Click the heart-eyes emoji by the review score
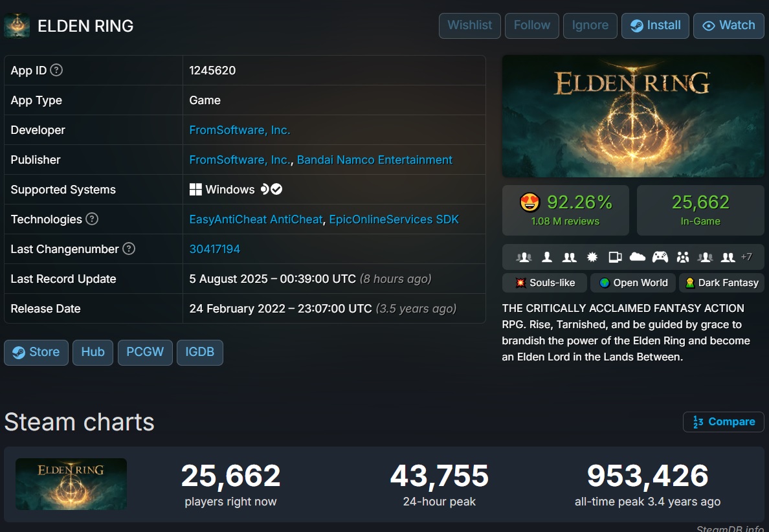This screenshot has width=769, height=532. tap(529, 202)
